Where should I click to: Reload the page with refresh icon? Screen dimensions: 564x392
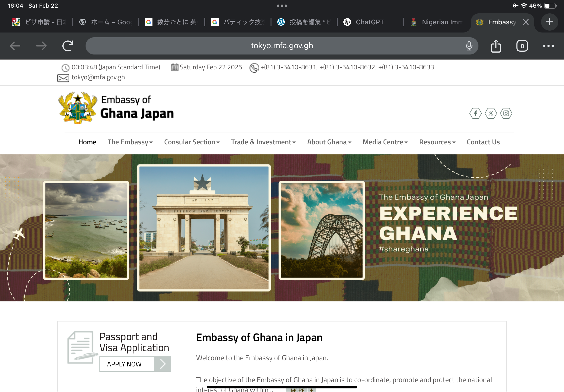(x=68, y=46)
